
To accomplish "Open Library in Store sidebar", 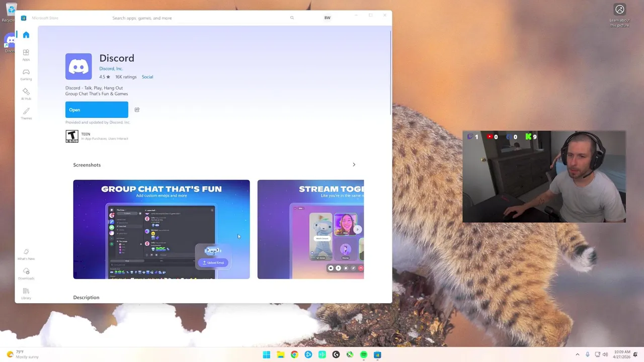I will click(x=26, y=294).
